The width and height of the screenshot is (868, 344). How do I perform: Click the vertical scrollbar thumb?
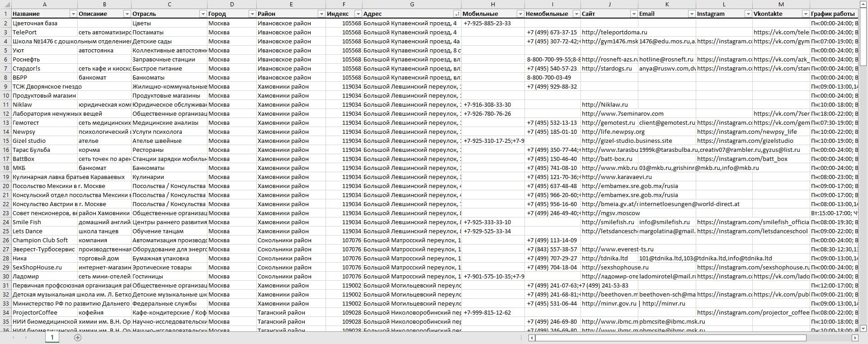coord(863,37)
